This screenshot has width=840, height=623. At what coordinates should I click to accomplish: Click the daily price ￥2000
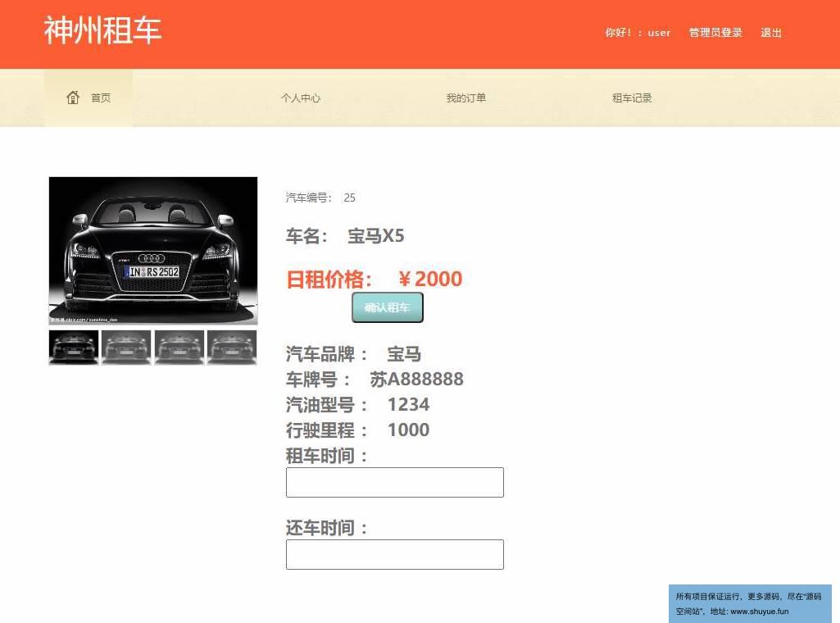pos(429,279)
